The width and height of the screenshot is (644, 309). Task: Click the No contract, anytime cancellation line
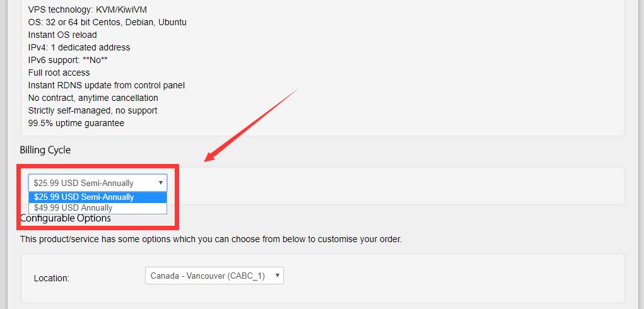tap(93, 98)
